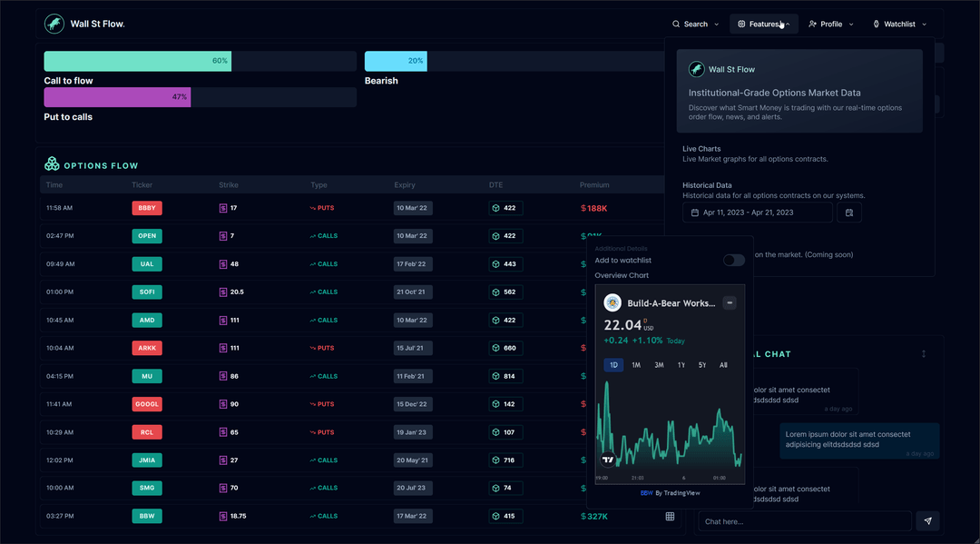Show the All time chart range
980x544 pixels.
click(723, 365)
